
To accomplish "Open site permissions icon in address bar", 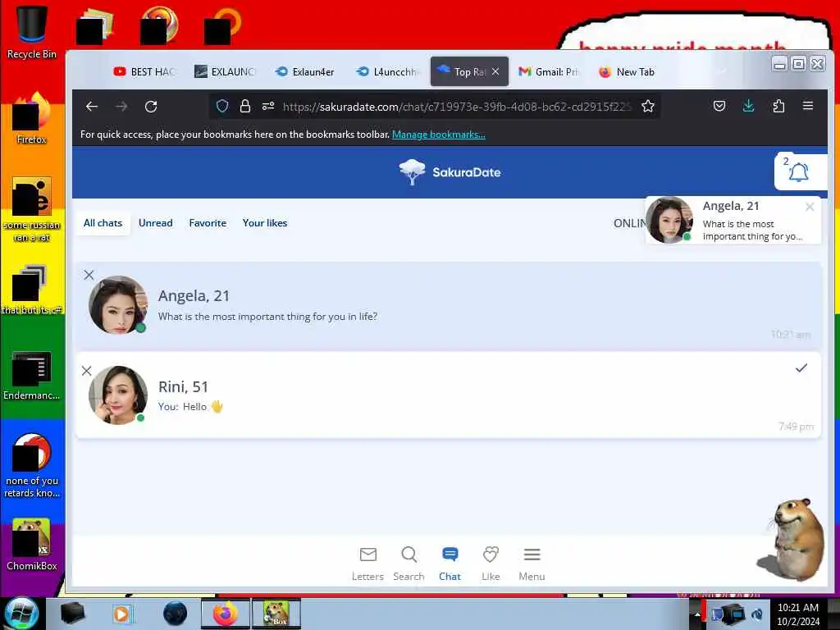I will click(268, 106).
